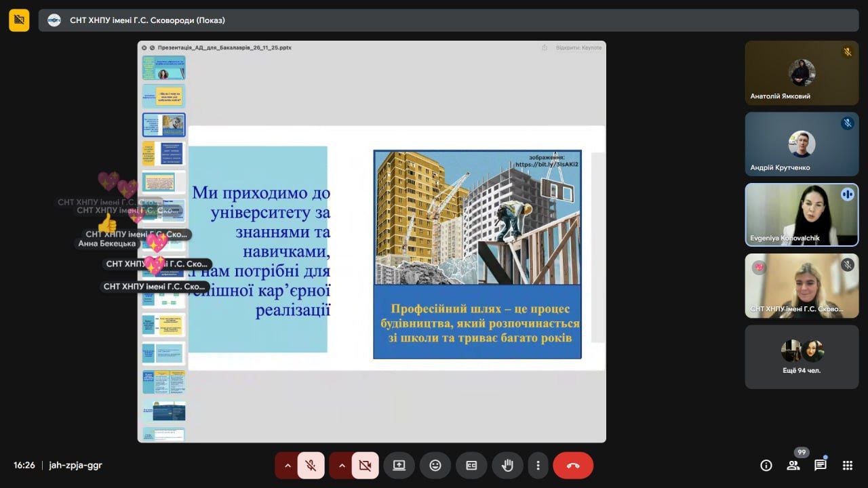Screen dimensions: 868x488
Task: Open the activities grid icon
Action: point(847,465)
